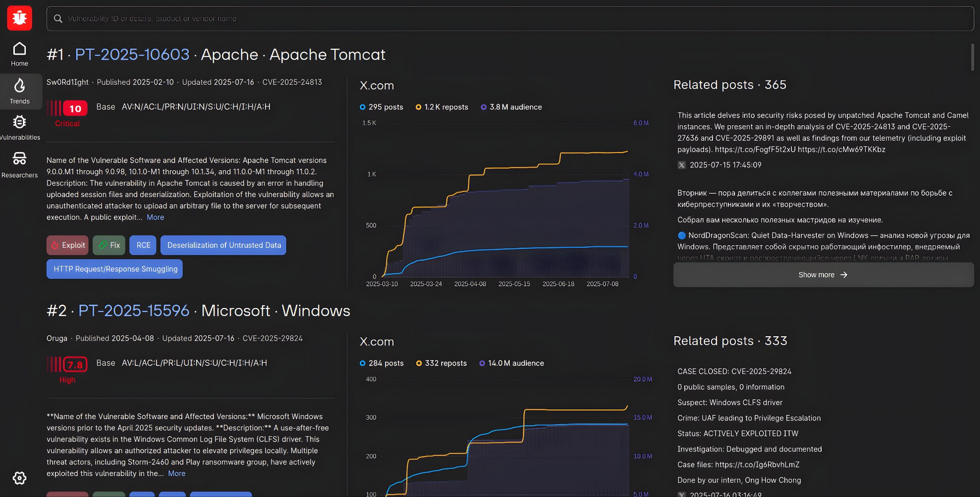Viewport: 980px width, 497px height.
Task: Click 'Related posts · 333' heading
Action: 730,341
